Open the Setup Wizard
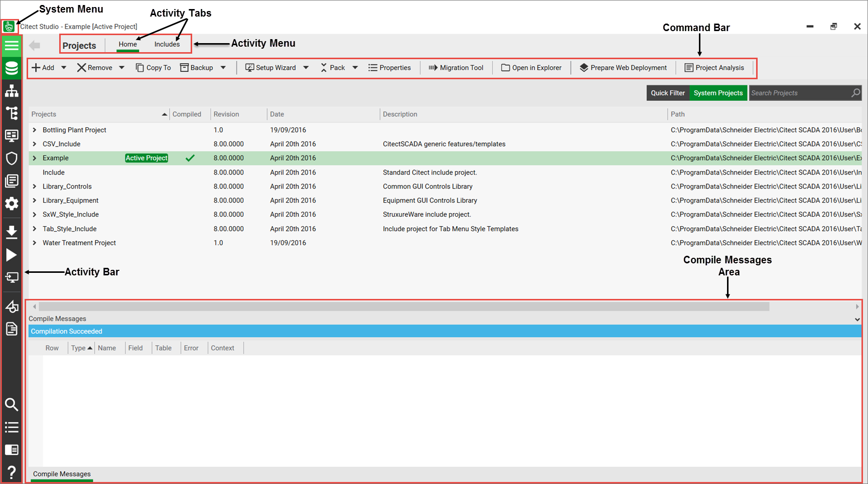The width and height of the screenshot is (868, 484). (270, 68)
